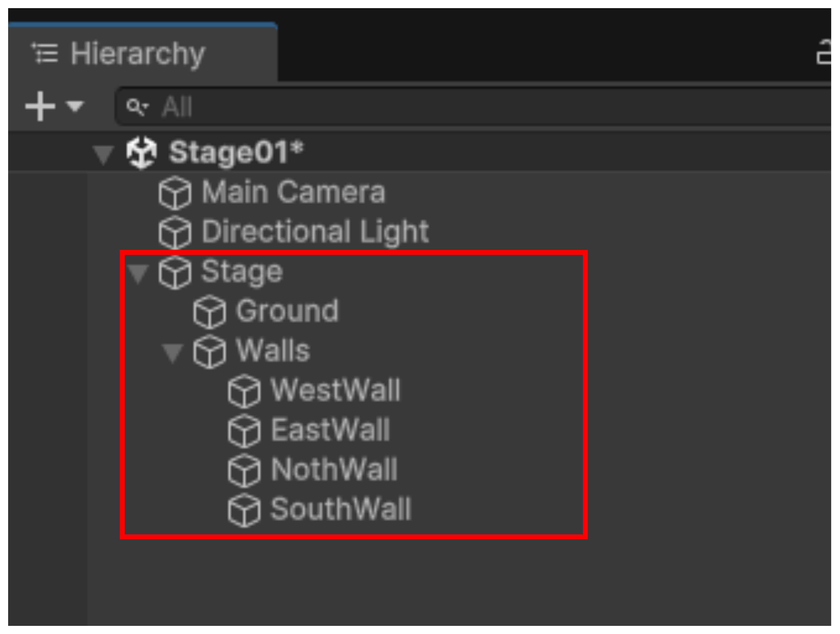This screenshot has width=840, height=634.
Task: Select the NothWall object name
Action: point(334,470)
